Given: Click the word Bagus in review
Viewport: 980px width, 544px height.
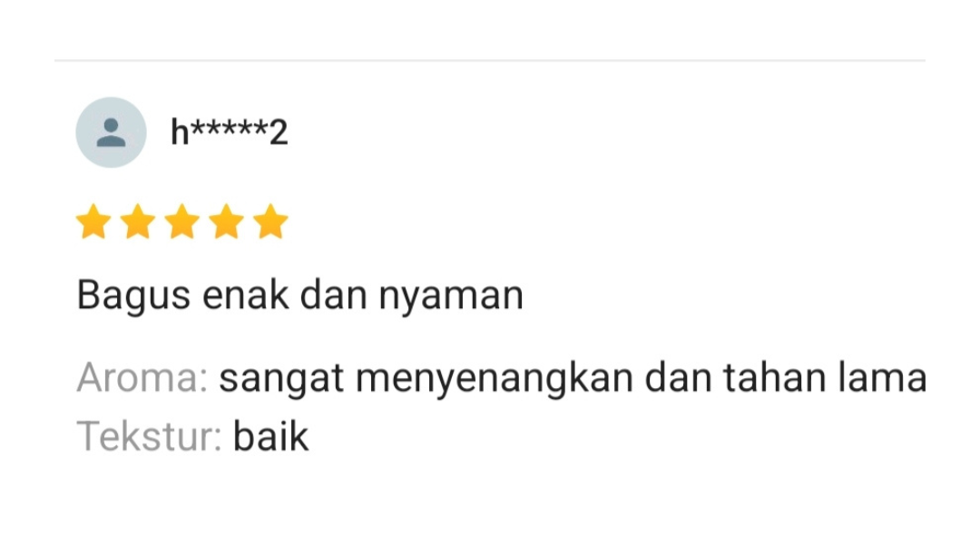Looking at the screenshot, I should 133,296.
